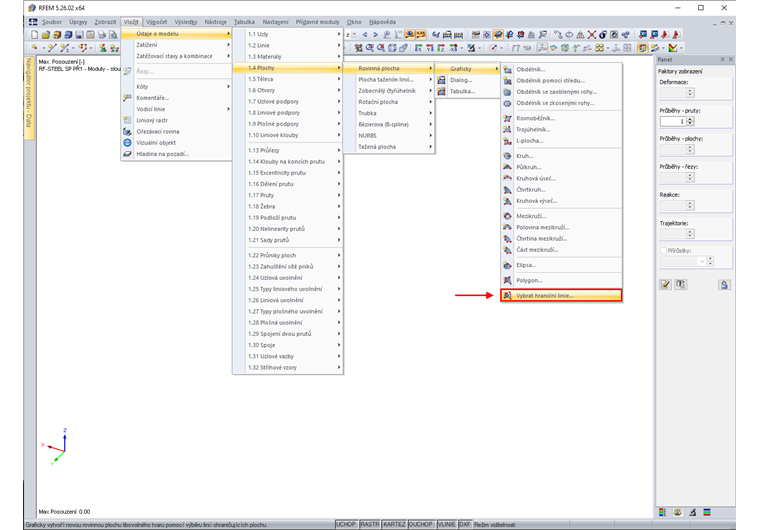Toggle the Přírůstky checkbox

click(663, 251)
